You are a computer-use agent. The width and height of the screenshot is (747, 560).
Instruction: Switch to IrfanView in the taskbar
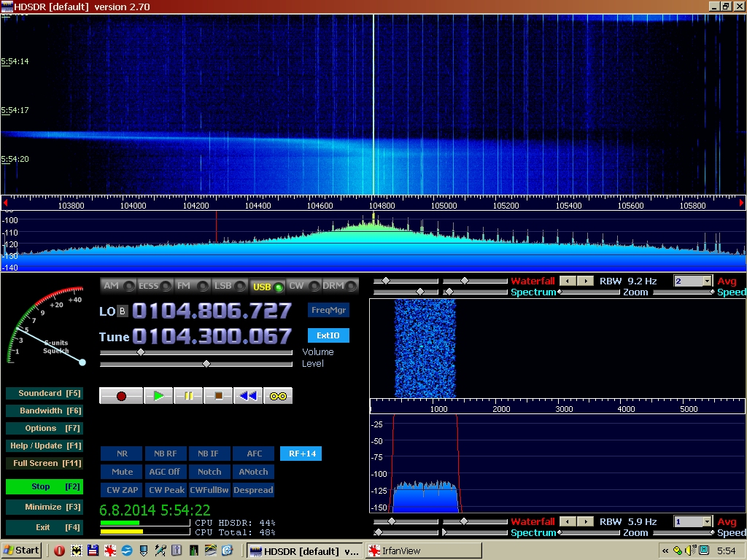[x=424, y=551]
